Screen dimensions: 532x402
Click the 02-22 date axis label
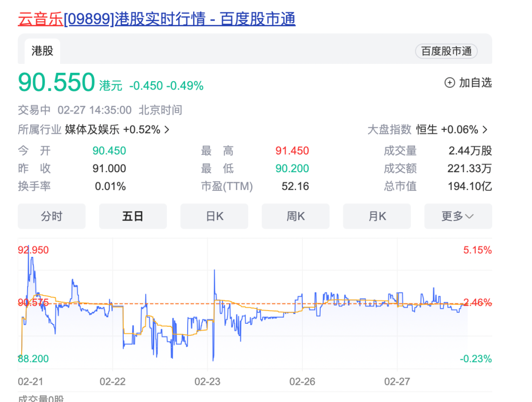click(113, 382)
